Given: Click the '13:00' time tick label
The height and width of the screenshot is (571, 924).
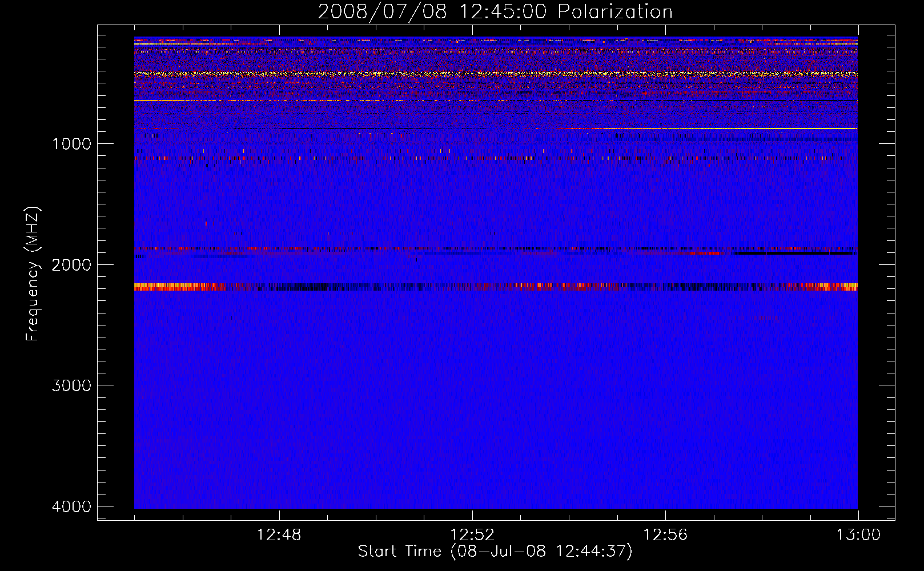Looking at the screenshot, I should tap(858, 535).
